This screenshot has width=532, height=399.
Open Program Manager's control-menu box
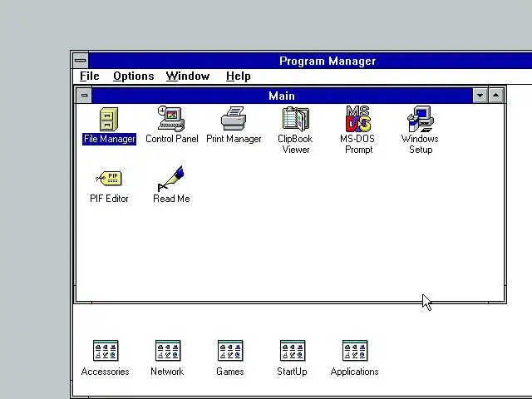click(x=81, y=61)
